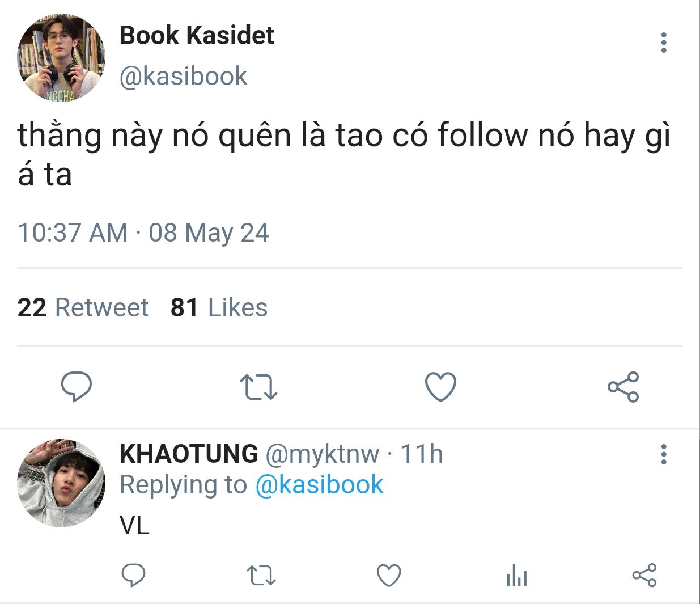Open more options on KHAOTUNG's reply
Image resolution: width=700 pixels, height=604 pixels.
coord(664,454)
